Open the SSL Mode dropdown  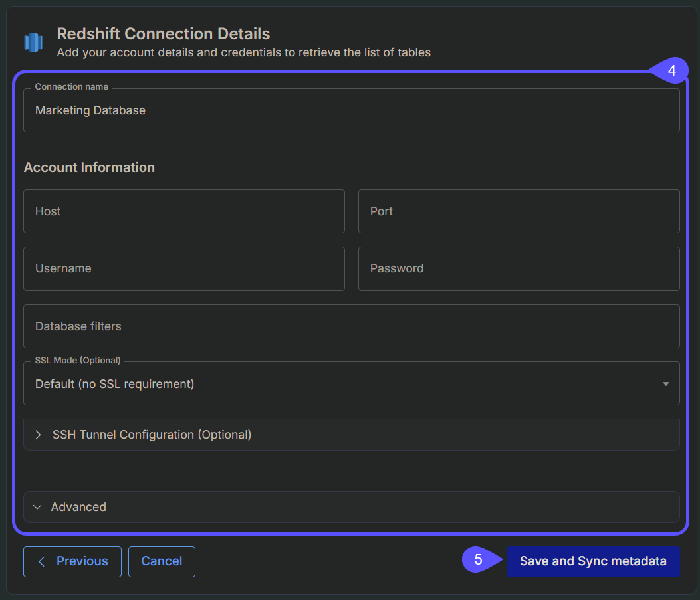point(352,383)
